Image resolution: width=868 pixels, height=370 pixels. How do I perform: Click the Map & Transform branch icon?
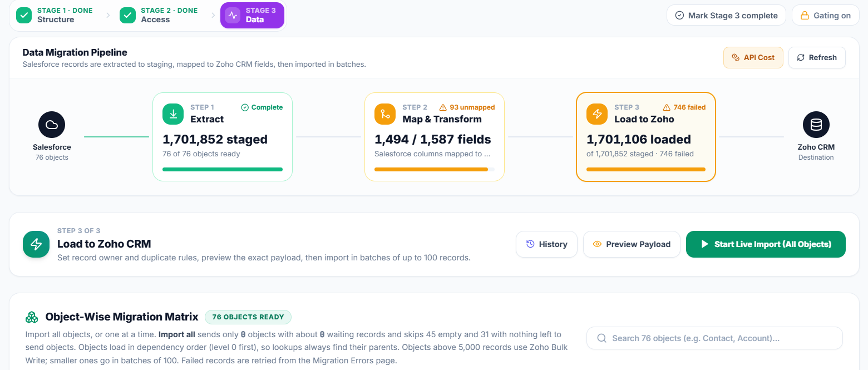385,114
